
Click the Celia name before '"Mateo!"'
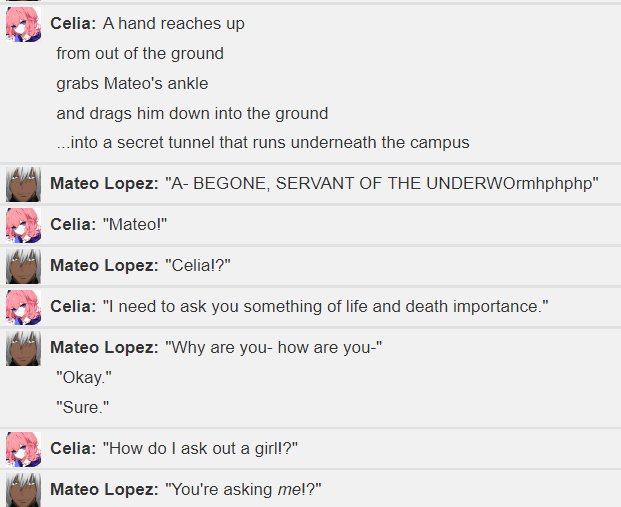click(x=73, y=225)
